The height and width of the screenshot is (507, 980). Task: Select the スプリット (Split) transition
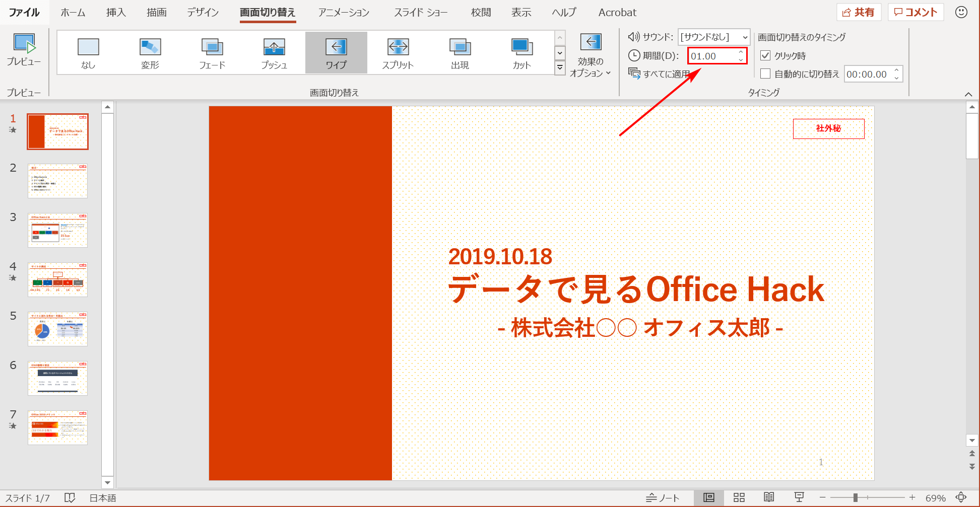[398, 53]
